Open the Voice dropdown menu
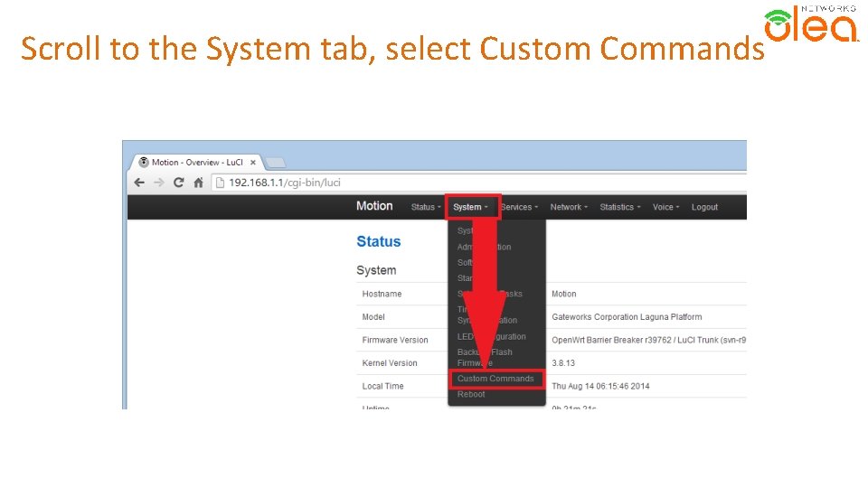The height and width of the screenshot is (488, 868). [665, 207]
